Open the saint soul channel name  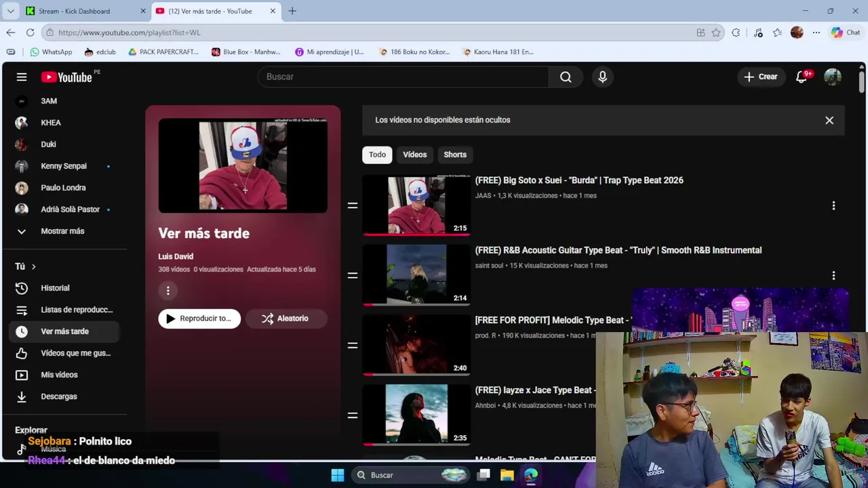[x=489, y=266]
